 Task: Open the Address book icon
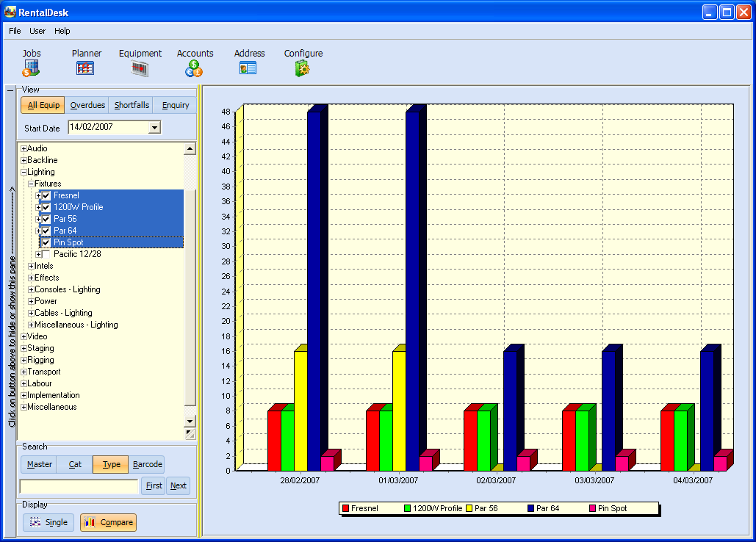click(x=248, y=68)
